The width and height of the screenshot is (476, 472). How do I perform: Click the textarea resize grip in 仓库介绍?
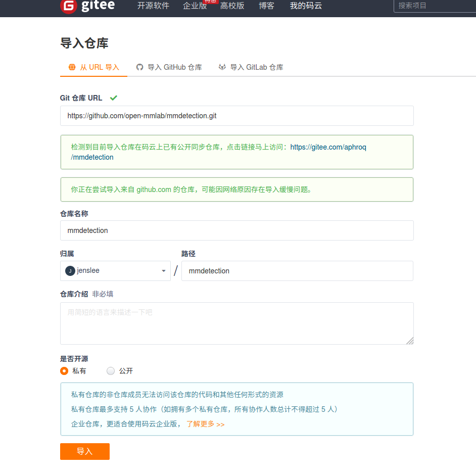pos(409,341)
